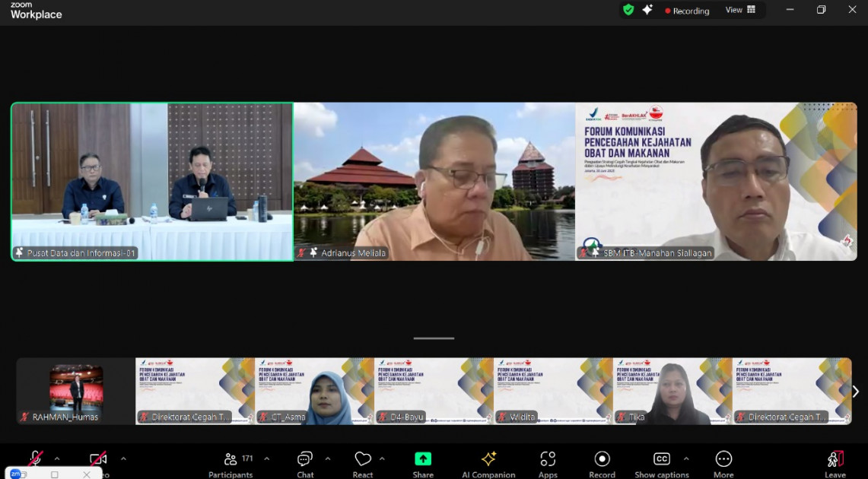This screenshot has height=479, width=868.
Task: Turn on the camera video
Action: coord(98,458)
